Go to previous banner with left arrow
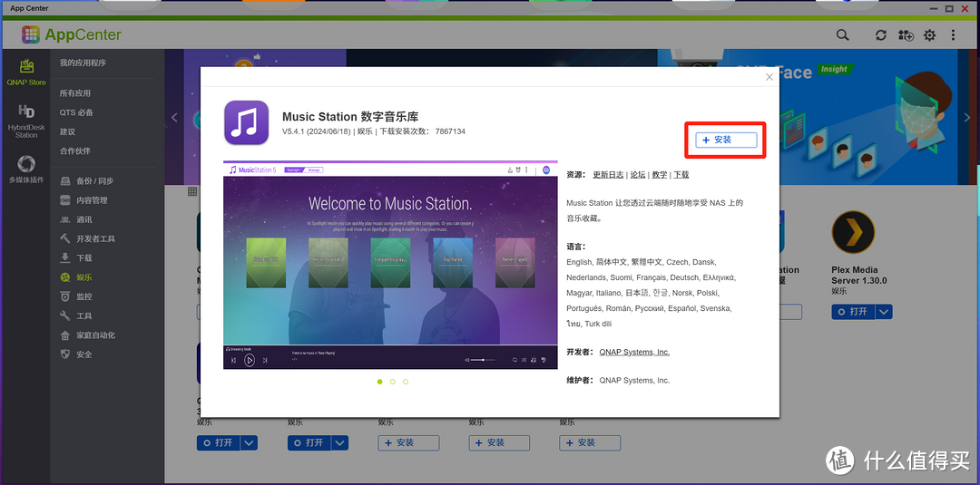980x485 pixels. point(174,117)
